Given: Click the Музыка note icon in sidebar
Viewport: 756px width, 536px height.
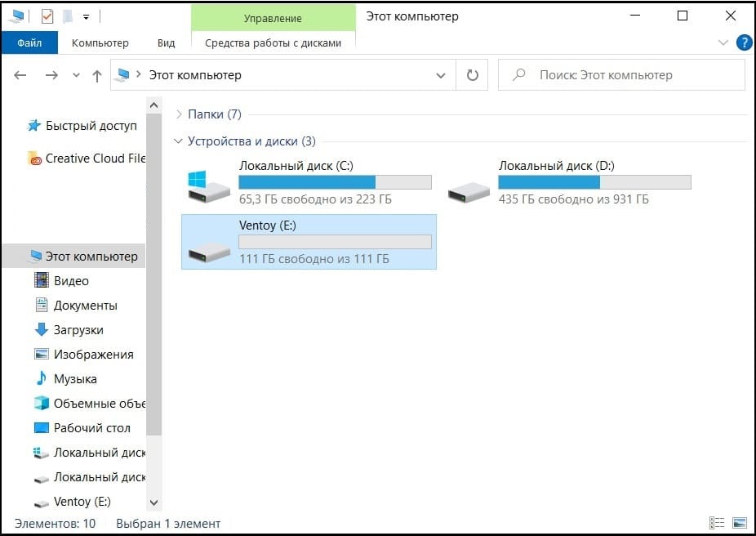Looking at the screenshot, I should (42, 379).
